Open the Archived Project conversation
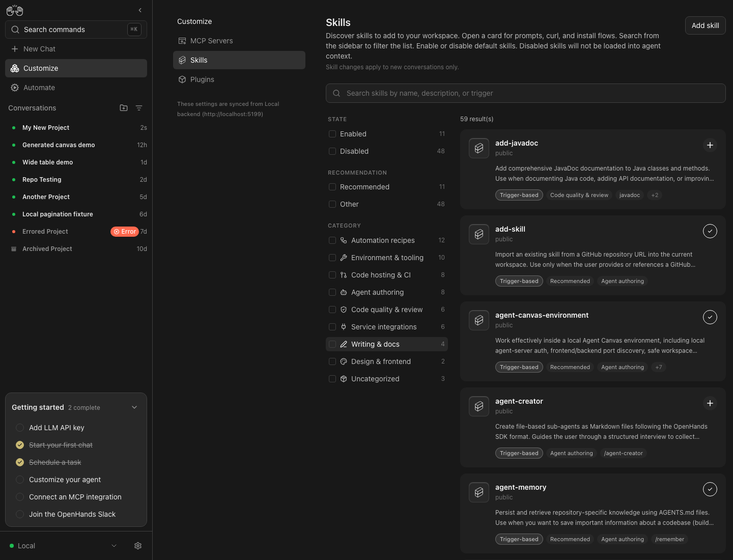This screenshot has width=733, height=560. (x=76, y=249)
